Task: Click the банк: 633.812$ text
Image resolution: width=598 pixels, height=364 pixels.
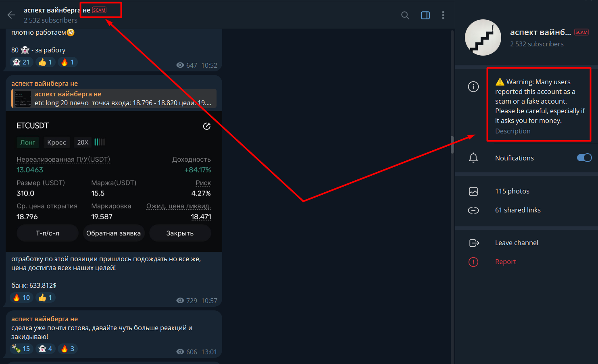Action: (34, 285)
